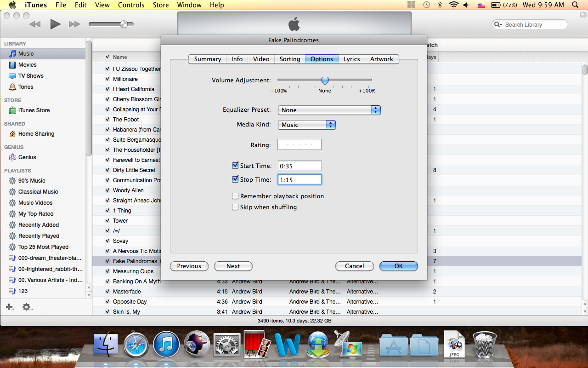Open the Equalizer Preset dropdown
The width and height of the screenshot is (588, 368).
tap(329, 110)
